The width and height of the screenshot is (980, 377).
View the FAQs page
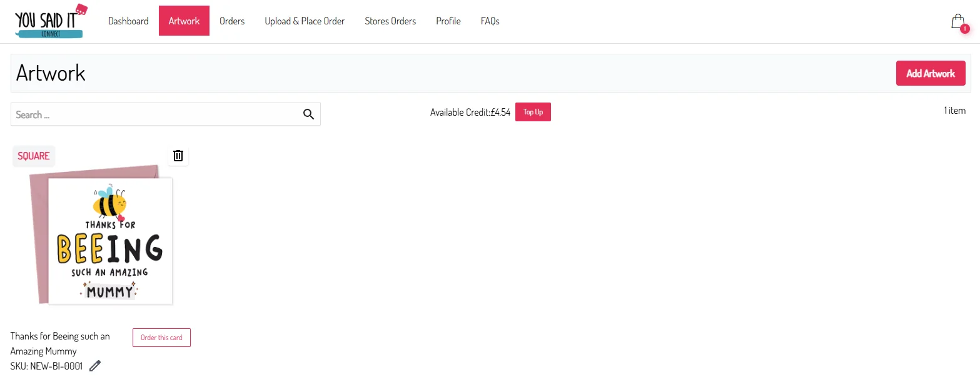(x=490, y=21)
